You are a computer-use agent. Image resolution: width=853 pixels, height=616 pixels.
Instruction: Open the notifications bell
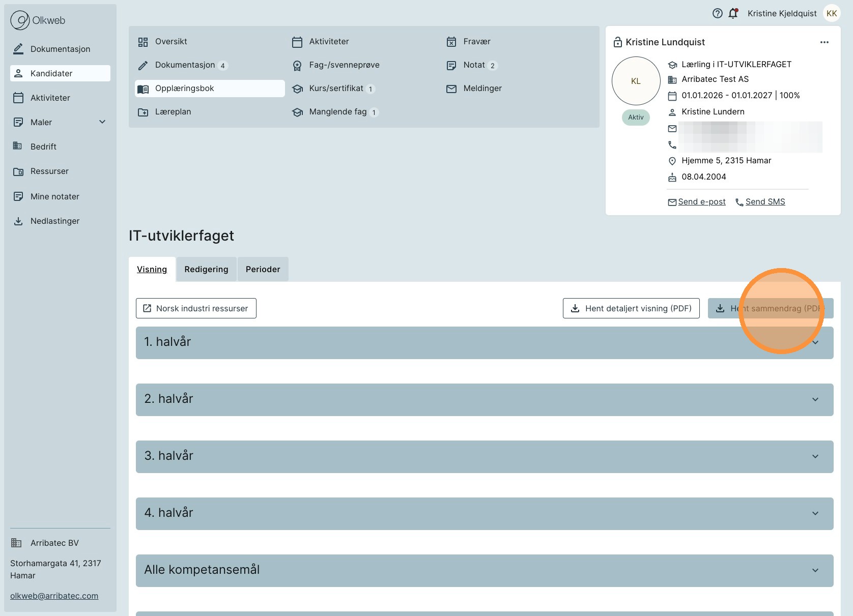(x=733, y=14)
